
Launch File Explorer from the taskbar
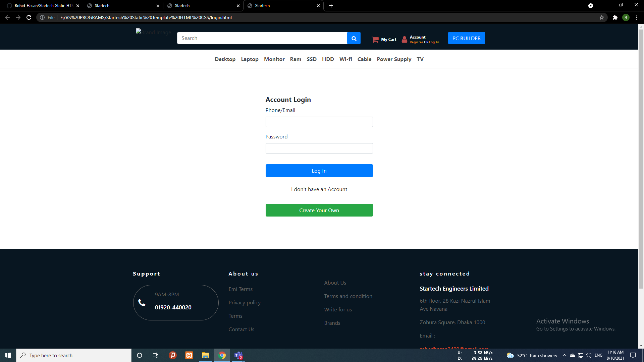tap(205, 355)
